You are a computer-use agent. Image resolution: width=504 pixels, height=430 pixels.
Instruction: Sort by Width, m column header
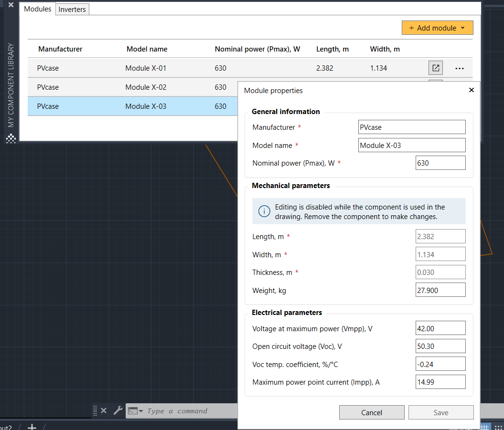[385, 49]
